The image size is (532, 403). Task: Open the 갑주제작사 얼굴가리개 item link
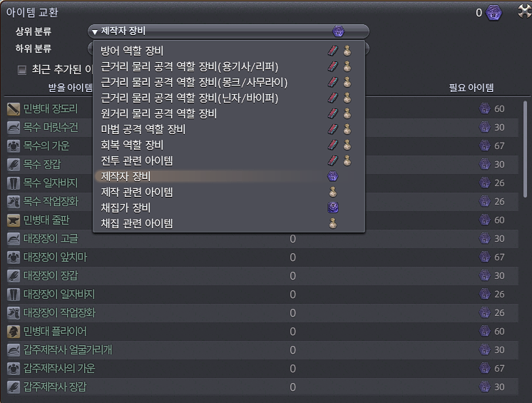click(68, 350)
